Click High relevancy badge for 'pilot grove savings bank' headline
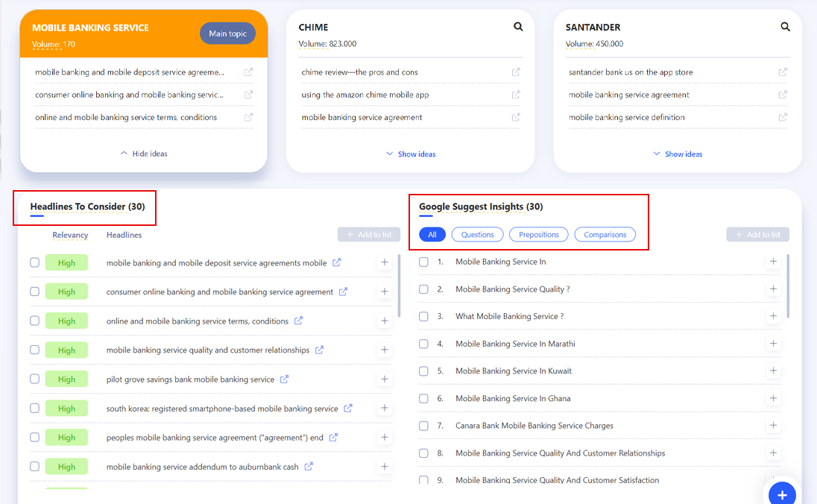 coord(66,379)
